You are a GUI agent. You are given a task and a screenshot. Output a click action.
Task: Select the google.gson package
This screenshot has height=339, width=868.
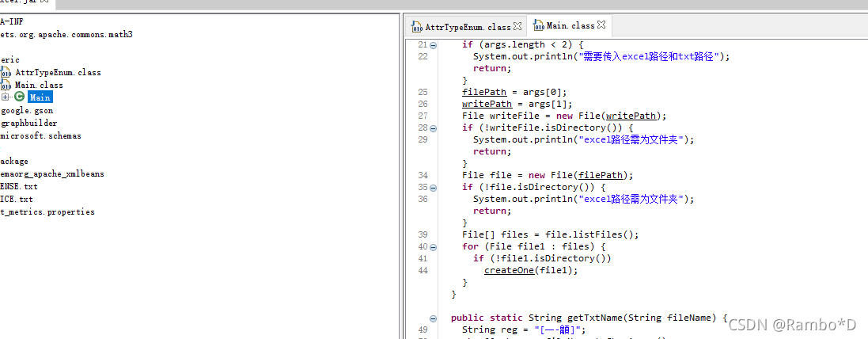(27, 111)
